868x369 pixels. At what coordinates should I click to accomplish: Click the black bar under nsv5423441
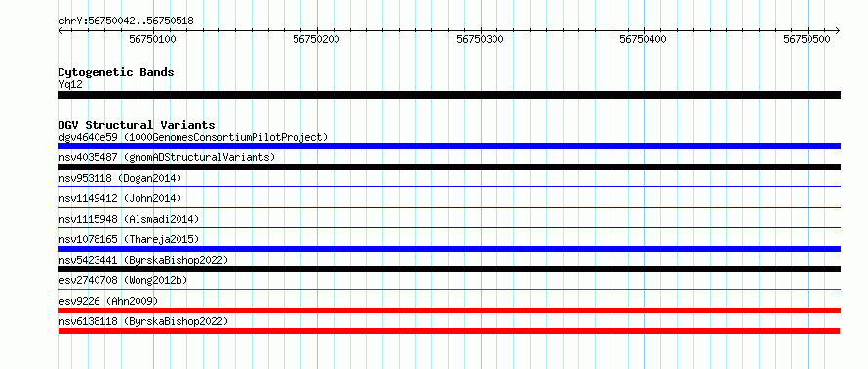pos(449,269)
